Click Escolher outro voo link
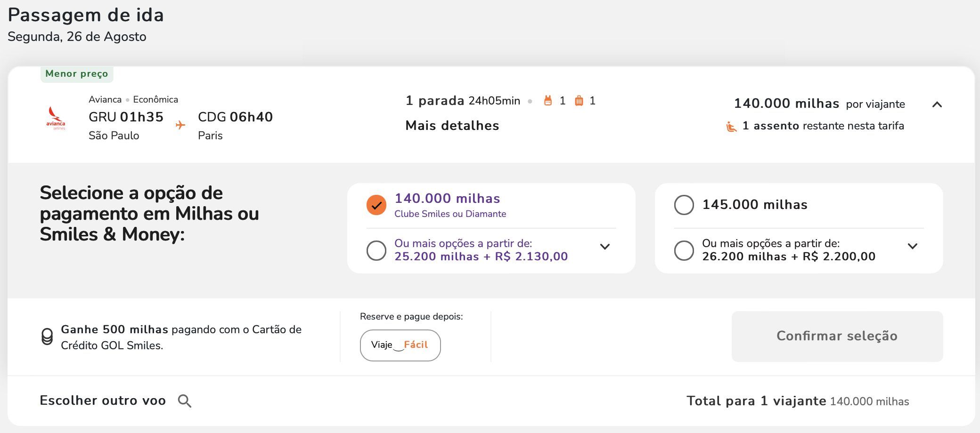This screenshot has width=980, height=433. (x=103, y=401)
